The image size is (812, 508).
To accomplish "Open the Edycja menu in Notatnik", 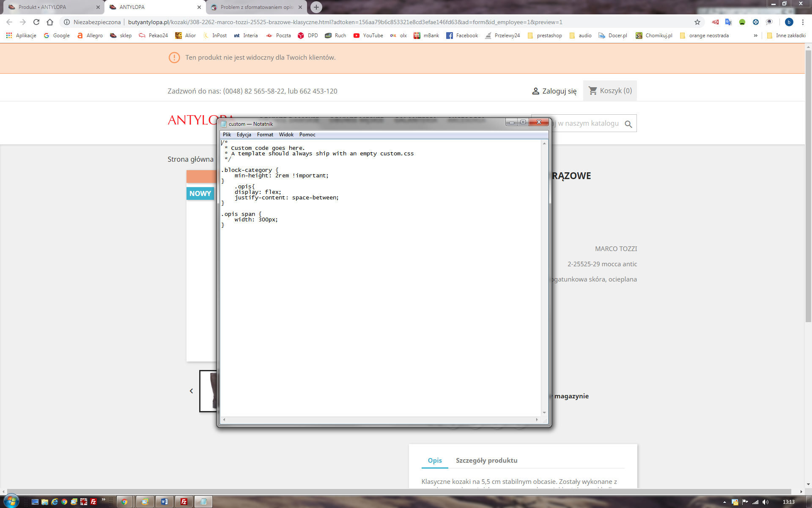I will pyautogui.click(x=244, y=135).
